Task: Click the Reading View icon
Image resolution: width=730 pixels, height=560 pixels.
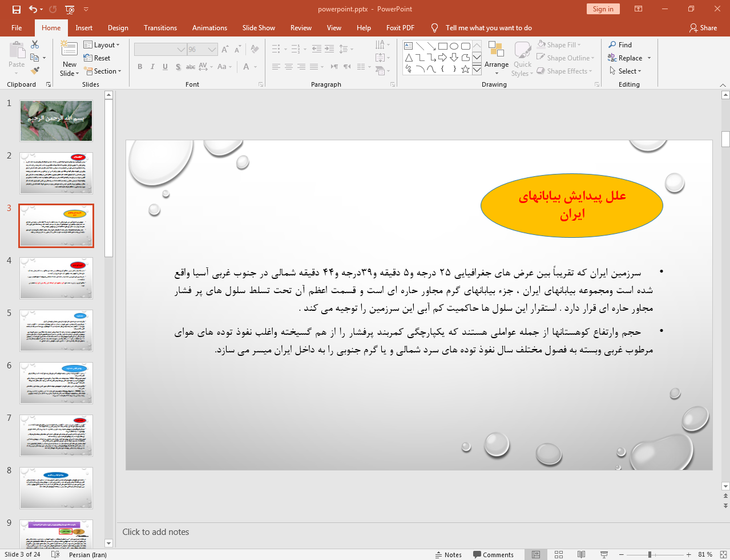Action: (x=581, y=554)
